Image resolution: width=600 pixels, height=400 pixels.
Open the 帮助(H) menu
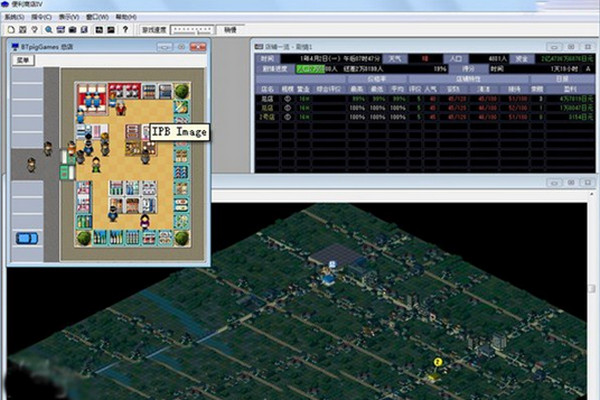pos(126,17)
